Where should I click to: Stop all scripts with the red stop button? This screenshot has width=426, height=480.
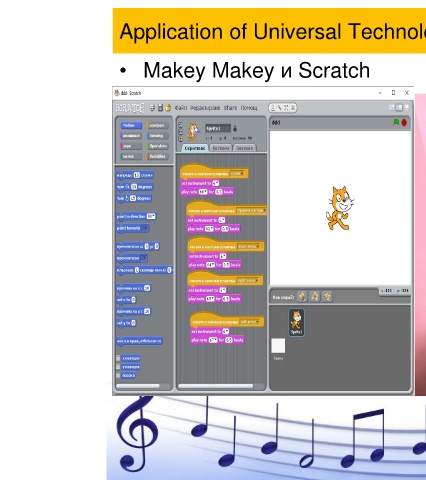pos(404,123)
